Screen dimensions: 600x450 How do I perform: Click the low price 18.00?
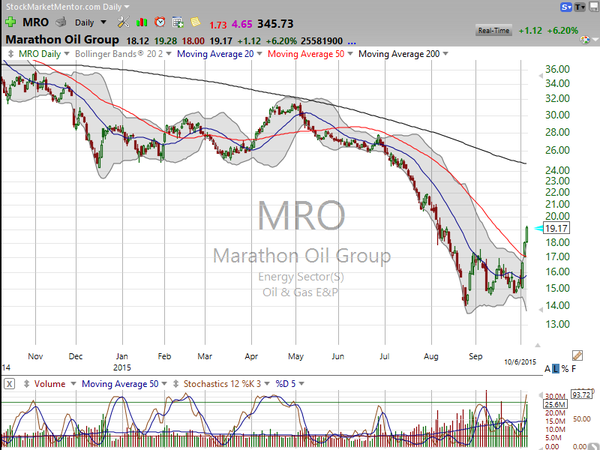pyautogui.click(x=193, y=41)
